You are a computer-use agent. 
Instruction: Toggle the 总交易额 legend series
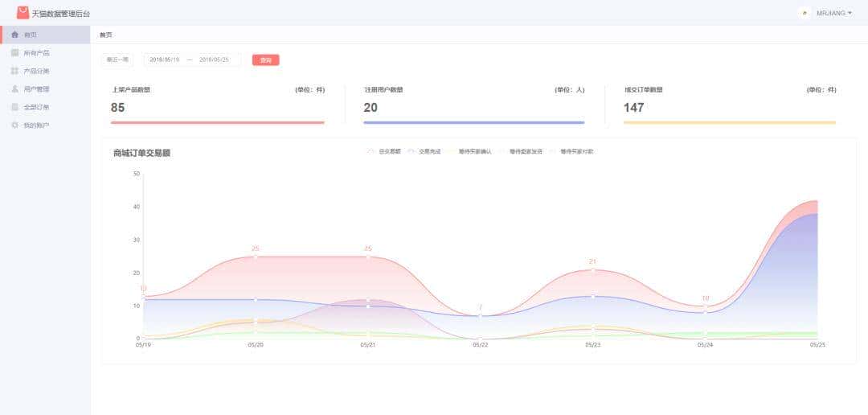pyautogui.click(x=383, y=151)
